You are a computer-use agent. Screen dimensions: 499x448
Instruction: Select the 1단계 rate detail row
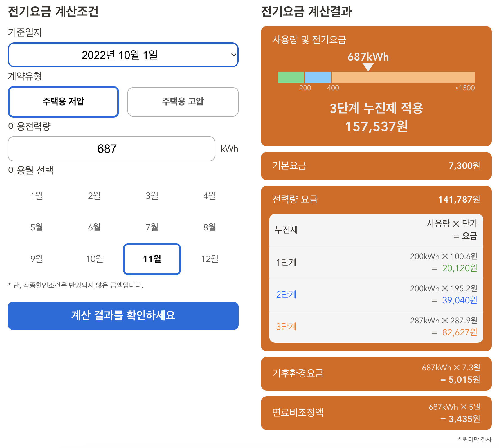pyautogui.click(x=376, y=263)
